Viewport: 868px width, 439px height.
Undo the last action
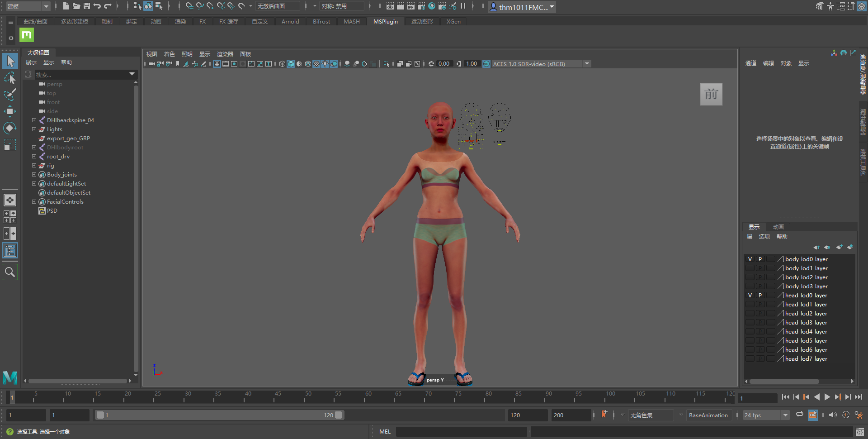[97, 6]
